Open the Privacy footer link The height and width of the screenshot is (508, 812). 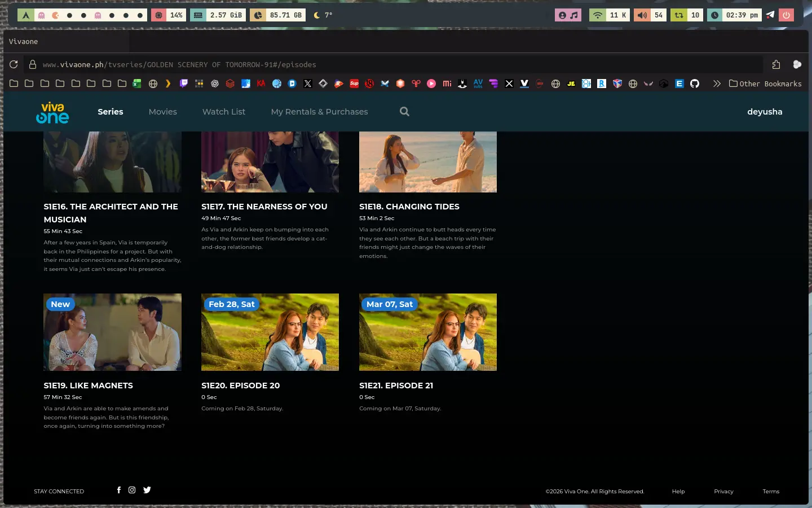723,492
